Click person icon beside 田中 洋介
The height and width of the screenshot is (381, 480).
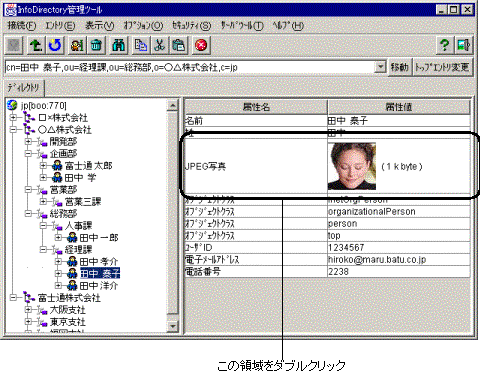tap(72, 285)
